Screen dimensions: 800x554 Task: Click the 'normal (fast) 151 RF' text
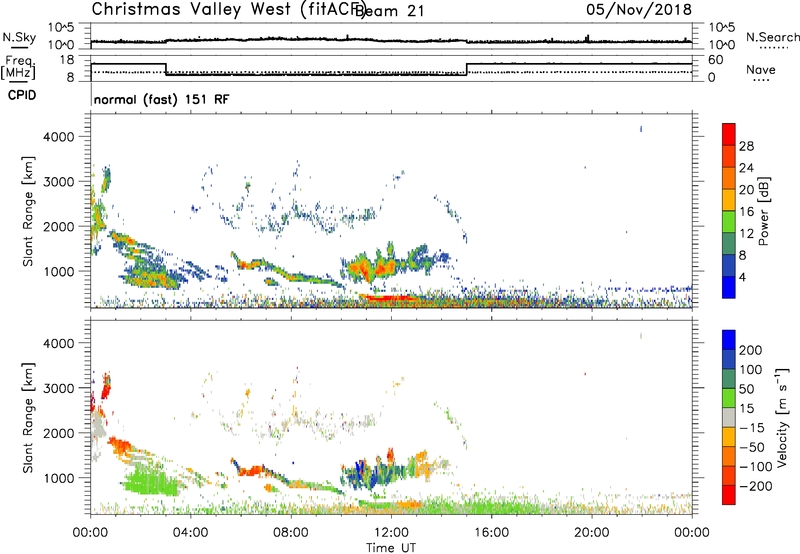161,99
